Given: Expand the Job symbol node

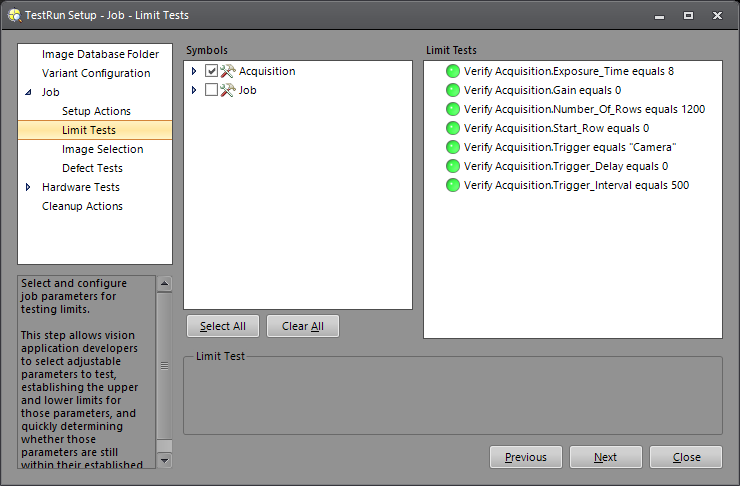Looking at the screenshot, I should point(194,90).
